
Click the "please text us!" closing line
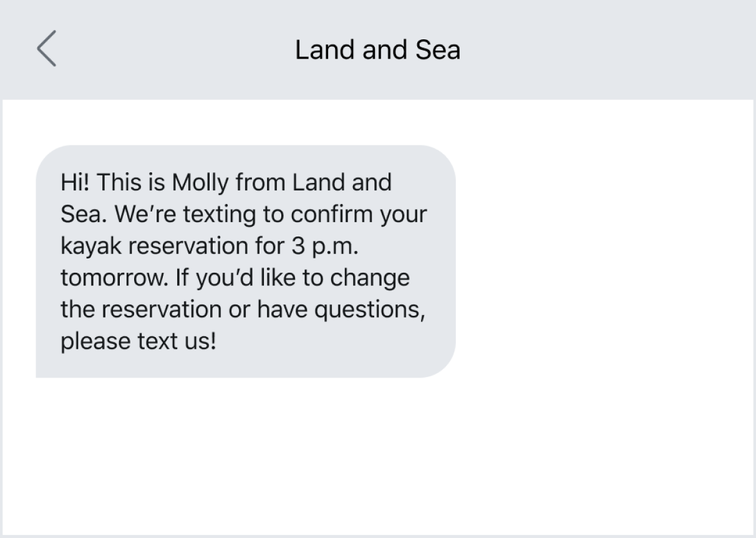tap(138, 342)
